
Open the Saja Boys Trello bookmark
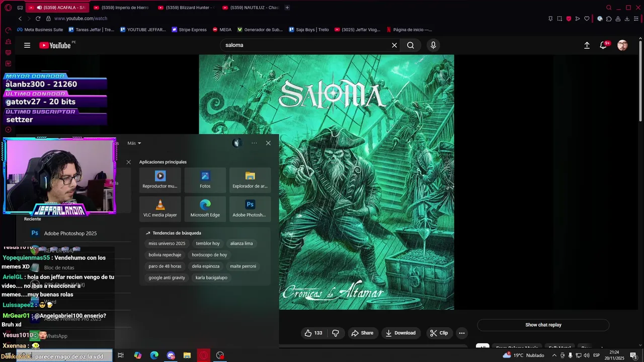tap(309, 30)
